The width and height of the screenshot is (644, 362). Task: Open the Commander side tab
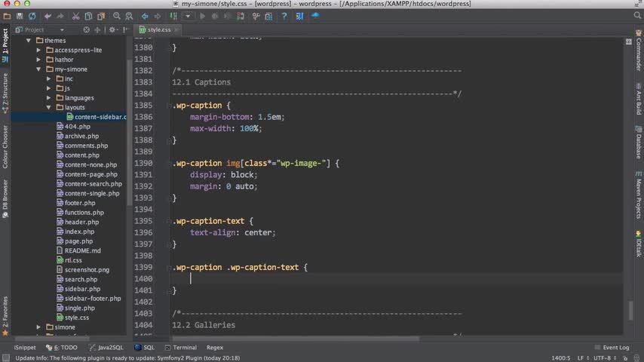tap(639, 50)
